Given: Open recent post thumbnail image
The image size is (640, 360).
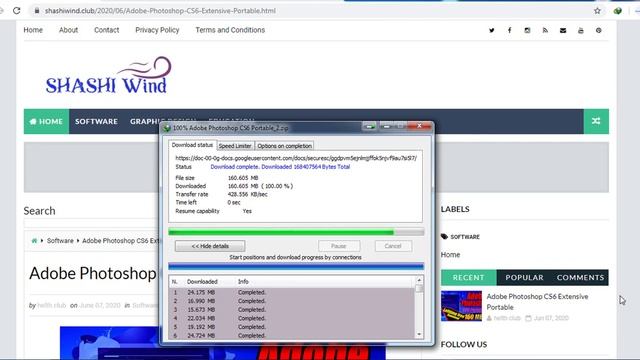Looking at the screenshot, I should coord(461,306).
